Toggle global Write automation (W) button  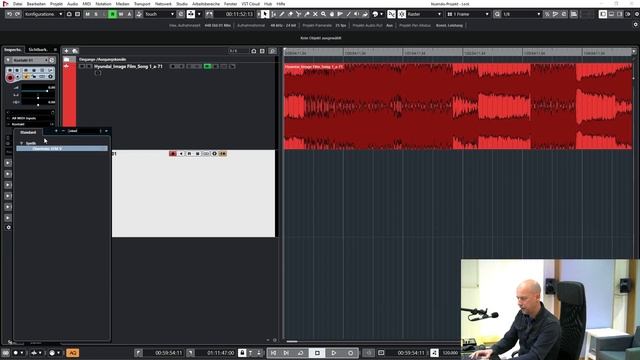(x=121, y=14)
